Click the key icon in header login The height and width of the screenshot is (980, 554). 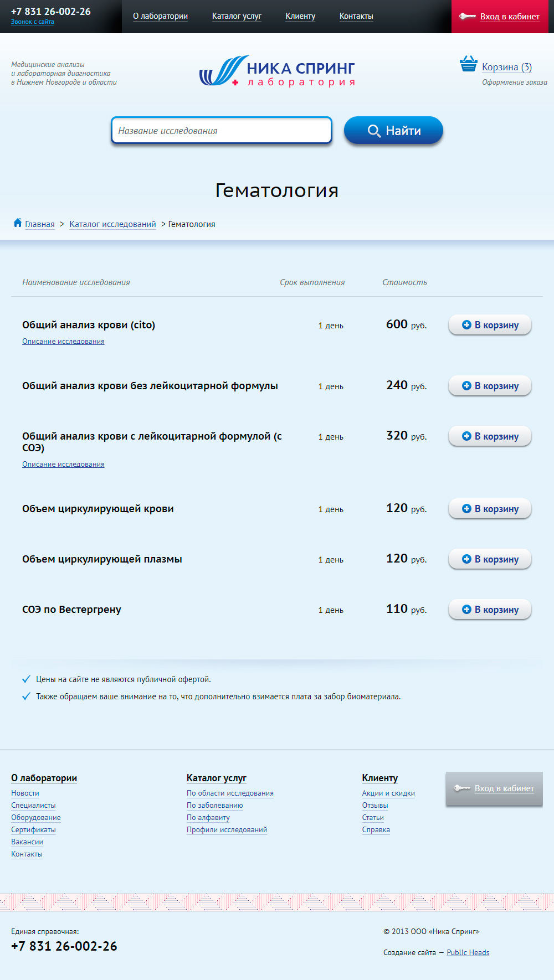pyautogui.click(x=467, y=17)
